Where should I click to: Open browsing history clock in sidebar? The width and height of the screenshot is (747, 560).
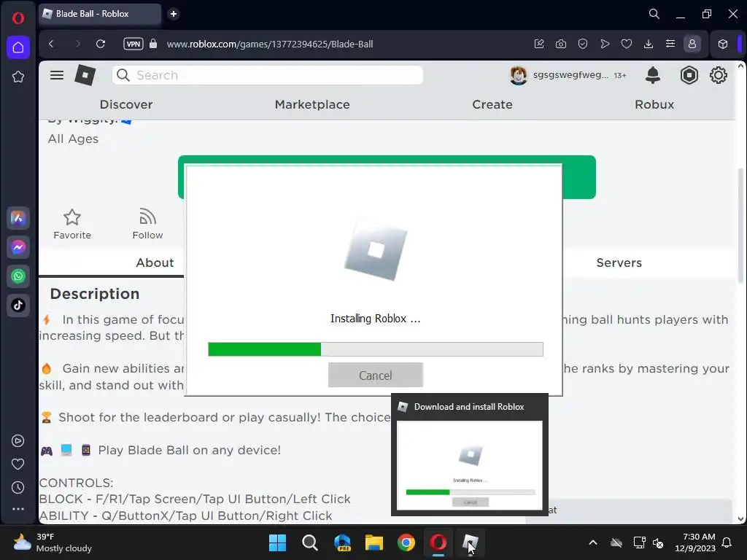tap(18, 487)
